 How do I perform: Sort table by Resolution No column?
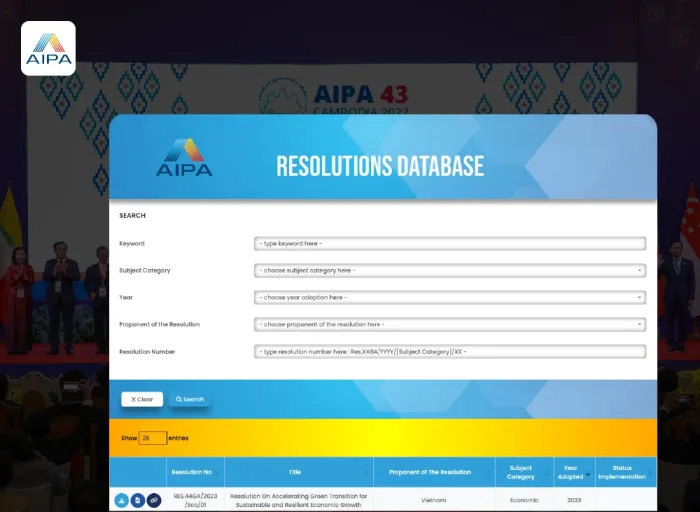195,472
